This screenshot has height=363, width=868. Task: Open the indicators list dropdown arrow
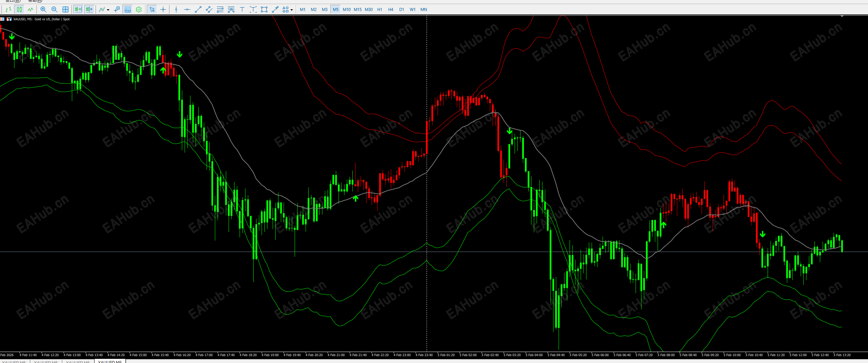(x=108, y=10)
